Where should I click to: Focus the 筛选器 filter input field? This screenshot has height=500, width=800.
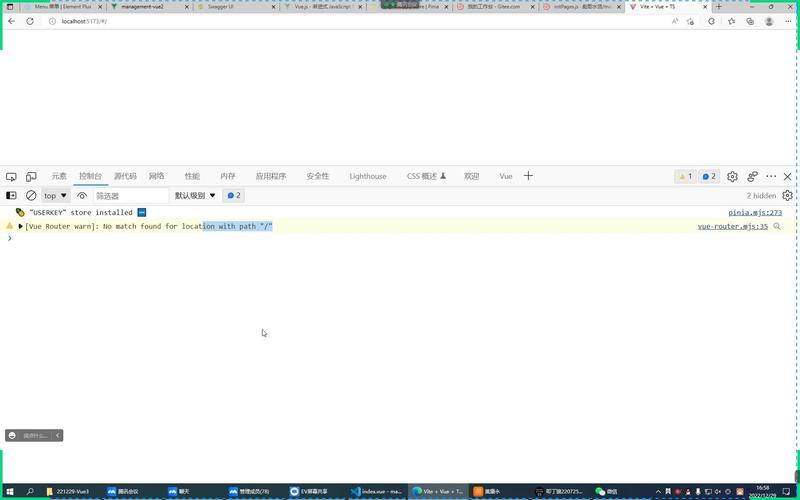[131, 195]
